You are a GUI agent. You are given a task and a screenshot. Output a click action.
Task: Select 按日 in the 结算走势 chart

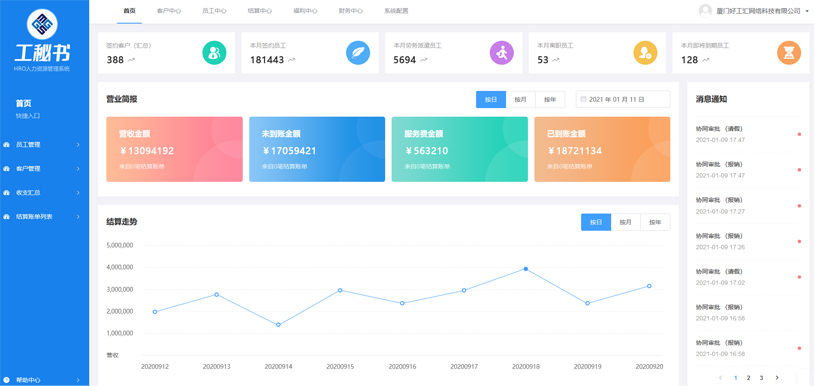coord(596,222)
